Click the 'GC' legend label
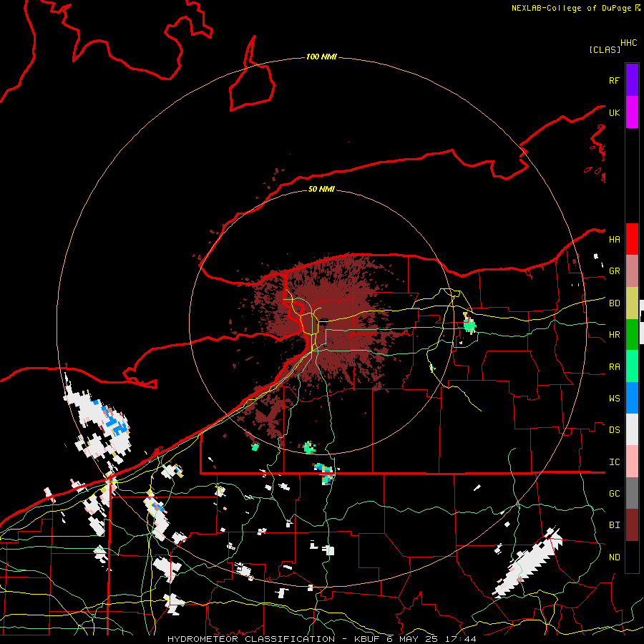The image size is (644, 644). point(614,494)
